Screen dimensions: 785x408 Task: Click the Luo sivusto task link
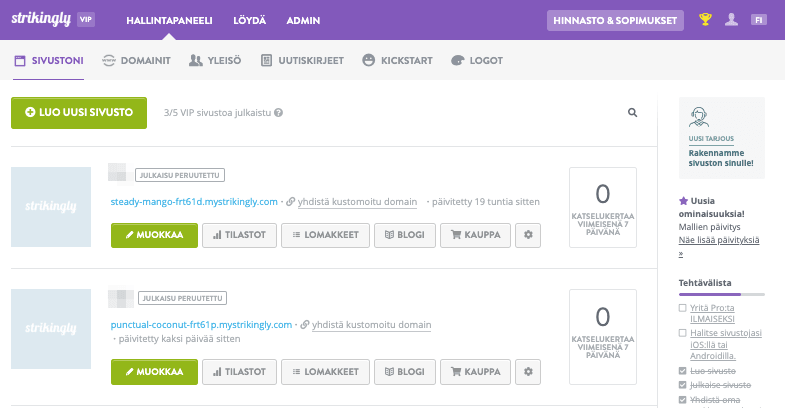[713, 371]
